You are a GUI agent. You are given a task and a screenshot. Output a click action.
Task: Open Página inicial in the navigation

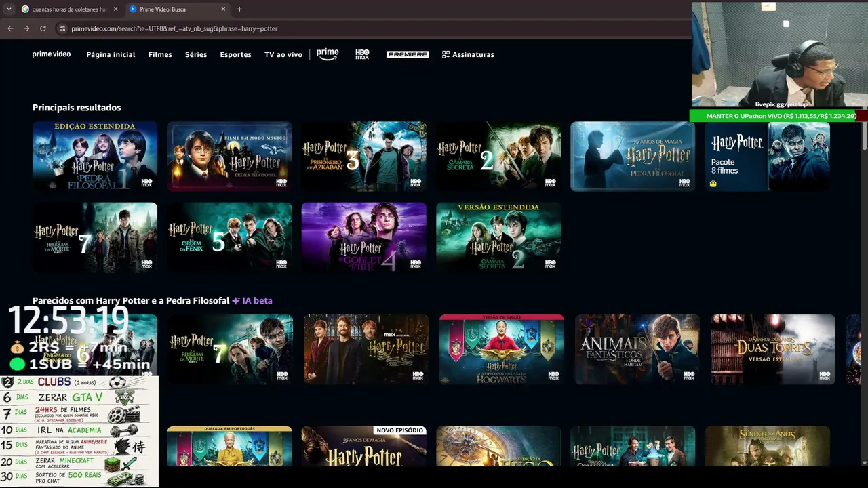point(111,54)
